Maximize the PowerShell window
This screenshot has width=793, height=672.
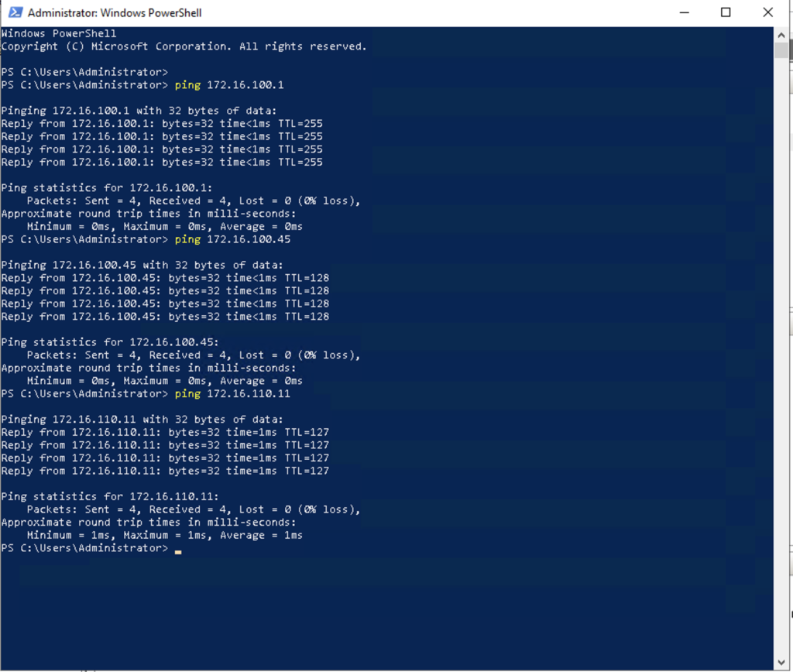click(726, 12)
